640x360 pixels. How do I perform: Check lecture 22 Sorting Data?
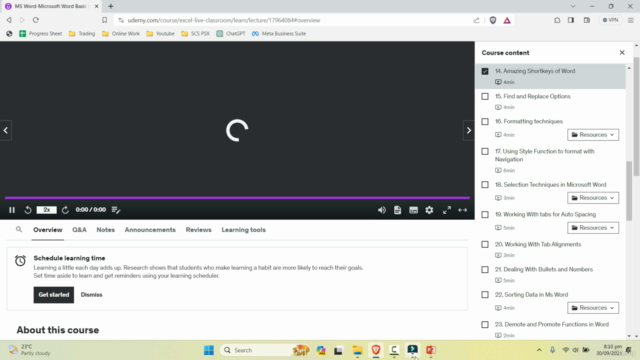pos(485,295)
